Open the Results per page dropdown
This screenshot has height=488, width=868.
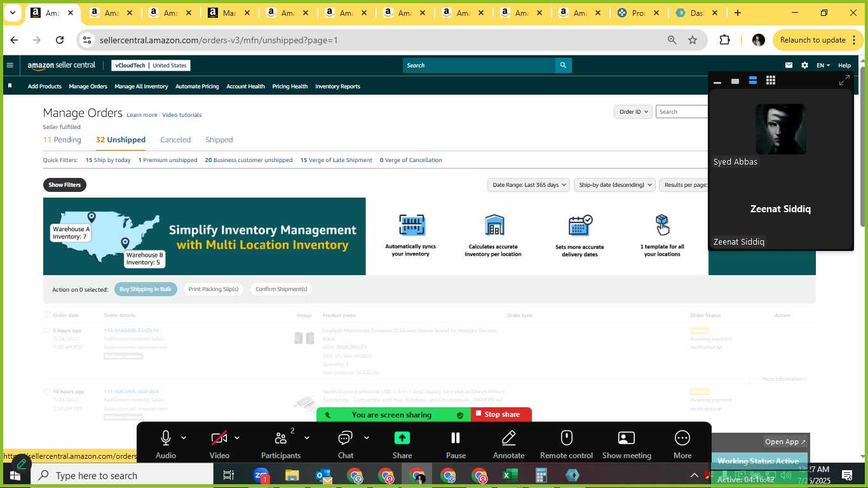coord(684,185)
